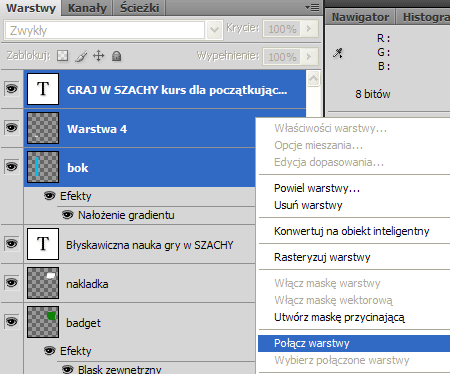
Task: Switch to the Warstwy tab
Action: [x=31, y=8]
